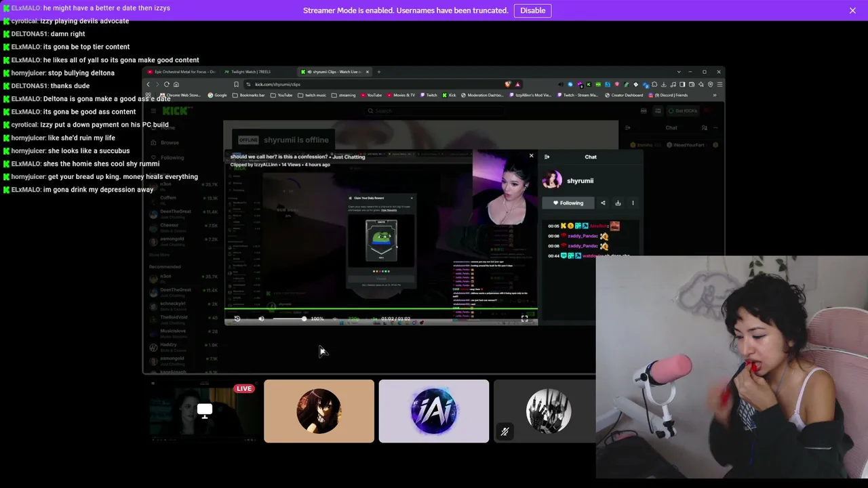
Task: Open the Discord Friends bookmark
Action: (x=667, y=95)
